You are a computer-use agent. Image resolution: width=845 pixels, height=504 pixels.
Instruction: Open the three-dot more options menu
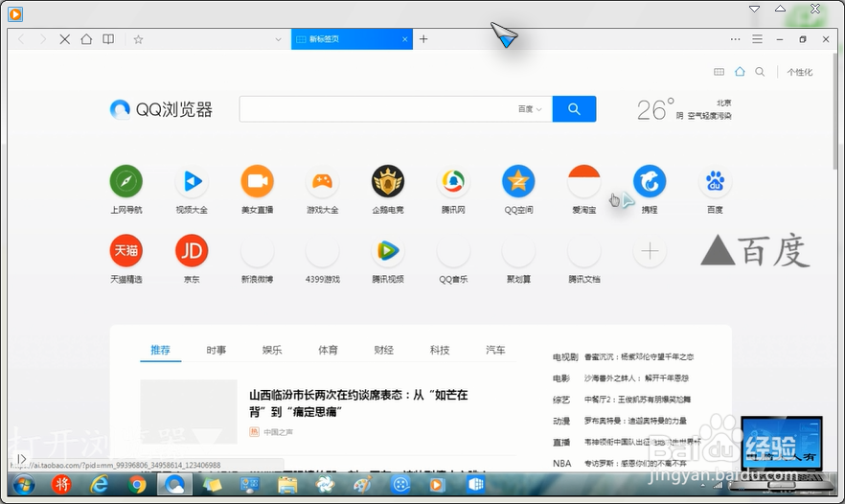point(735,39)
